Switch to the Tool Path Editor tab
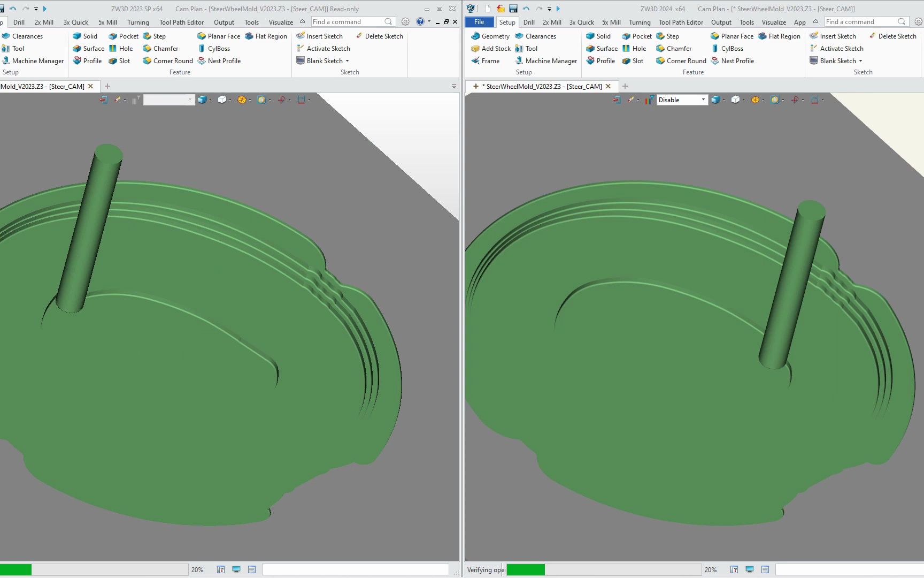This screenshot has width=924, height=578. (x=681, y=22)
